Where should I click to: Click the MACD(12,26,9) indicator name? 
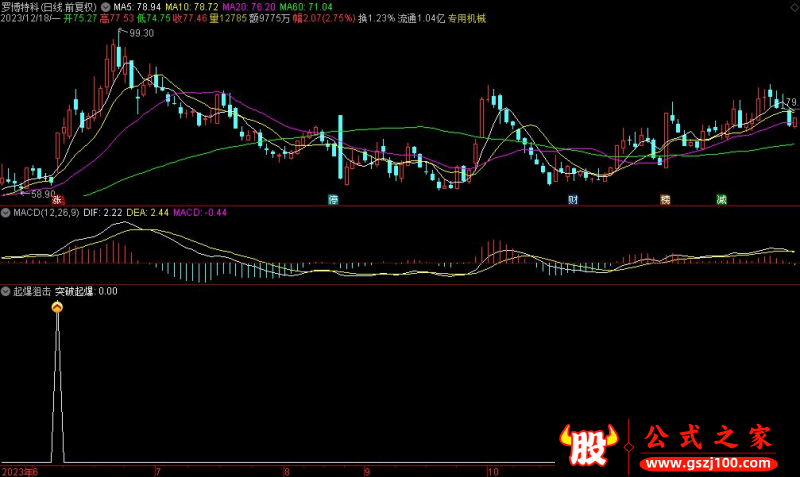click(x=48, y=213)
